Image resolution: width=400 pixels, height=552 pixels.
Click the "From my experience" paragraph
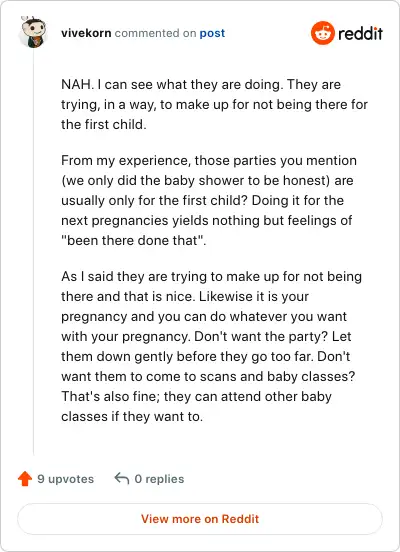click(x=209, y=200)
